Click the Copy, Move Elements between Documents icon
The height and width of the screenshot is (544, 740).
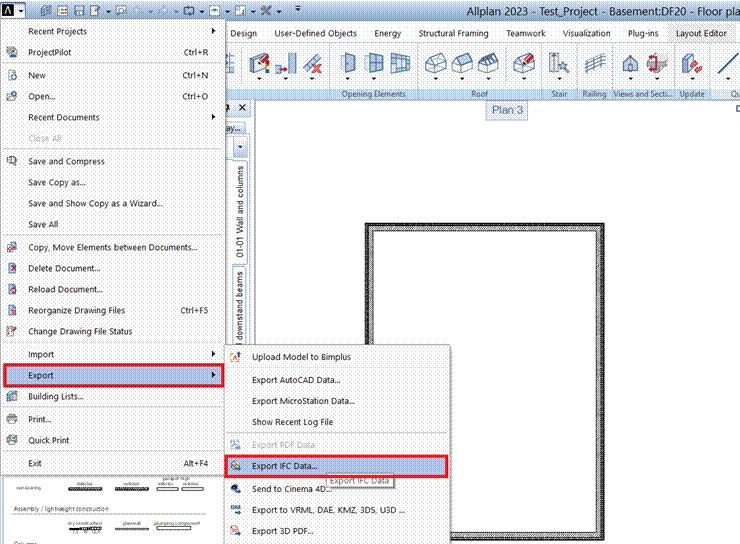click(x=12, y=247)
